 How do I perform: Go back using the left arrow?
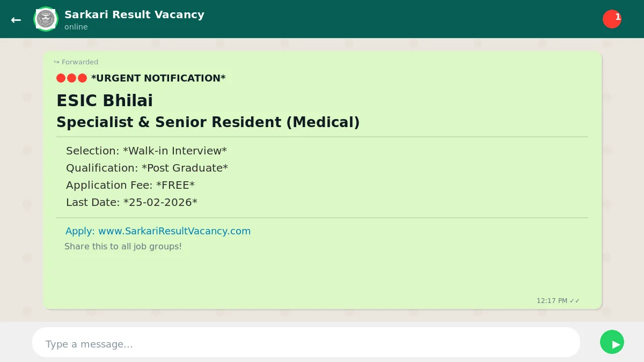[x=16, y=20]
